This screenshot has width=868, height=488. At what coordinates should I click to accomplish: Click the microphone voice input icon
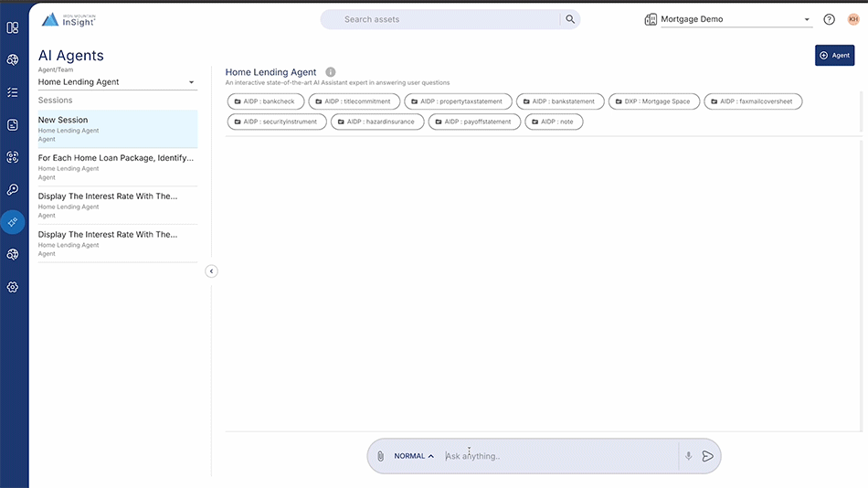point(688,456)
